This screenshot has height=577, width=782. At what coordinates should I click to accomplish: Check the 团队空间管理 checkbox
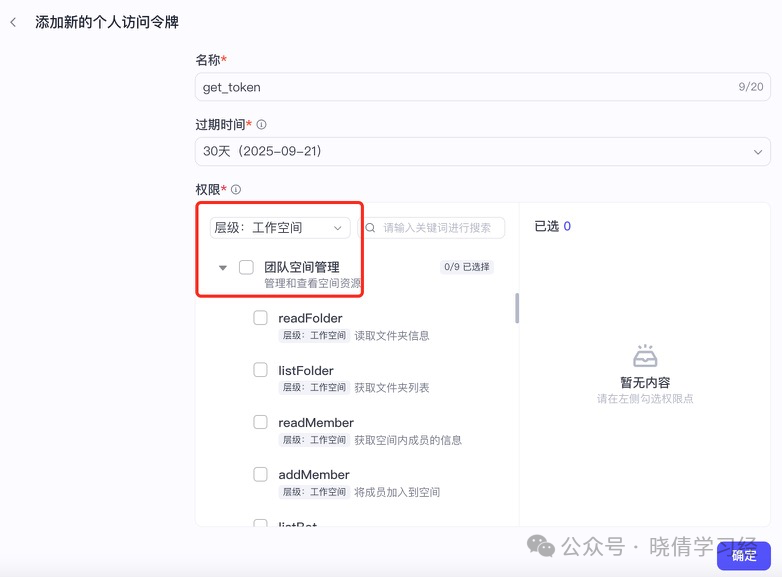coord(246,267)
